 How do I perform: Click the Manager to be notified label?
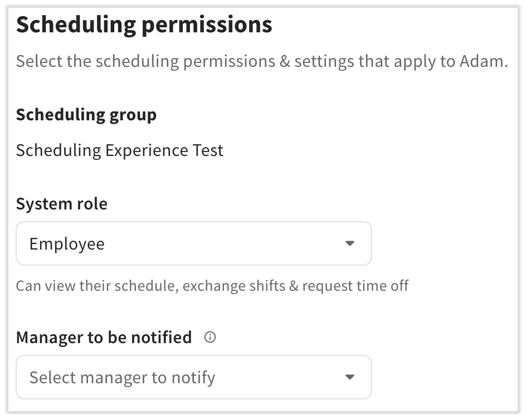[104, 337]
